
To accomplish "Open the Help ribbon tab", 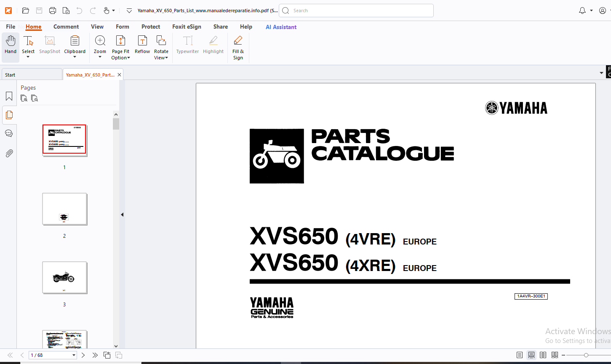I will [x=246, y=27].
